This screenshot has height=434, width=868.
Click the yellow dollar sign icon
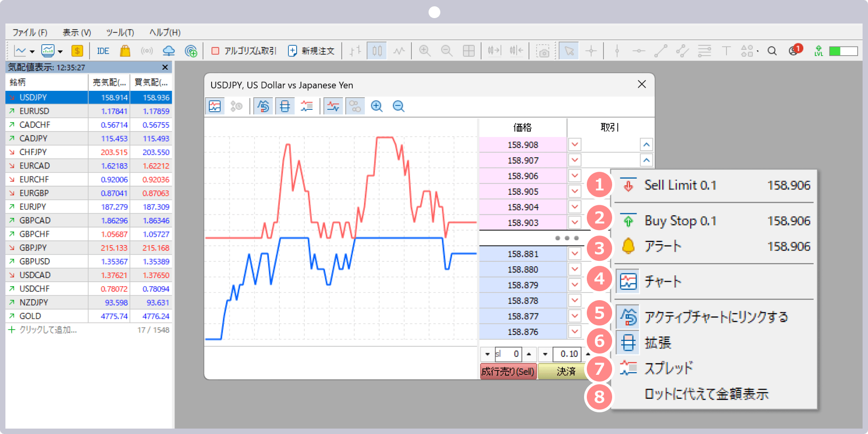click(x=77, y=51)
